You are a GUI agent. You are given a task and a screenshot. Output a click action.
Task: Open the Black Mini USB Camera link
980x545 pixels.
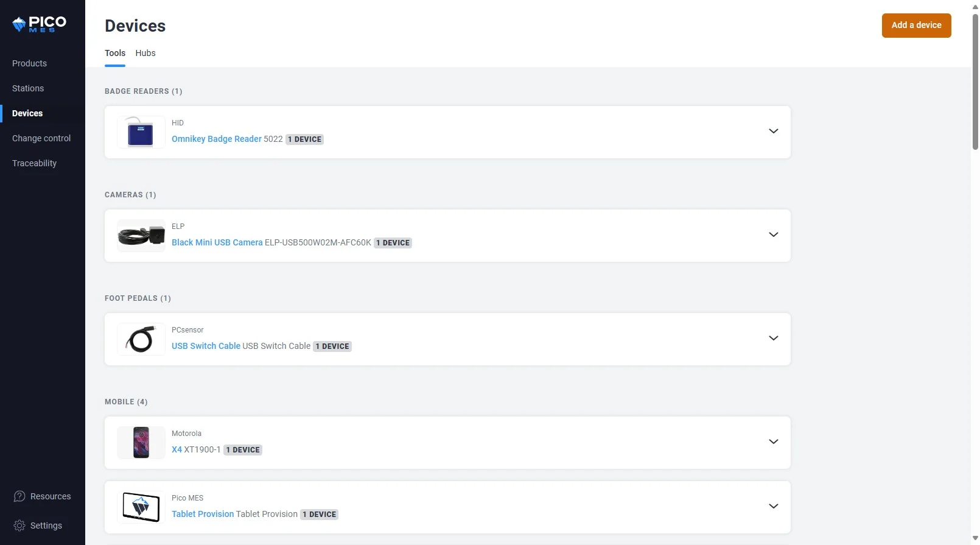tap(217, 242)
